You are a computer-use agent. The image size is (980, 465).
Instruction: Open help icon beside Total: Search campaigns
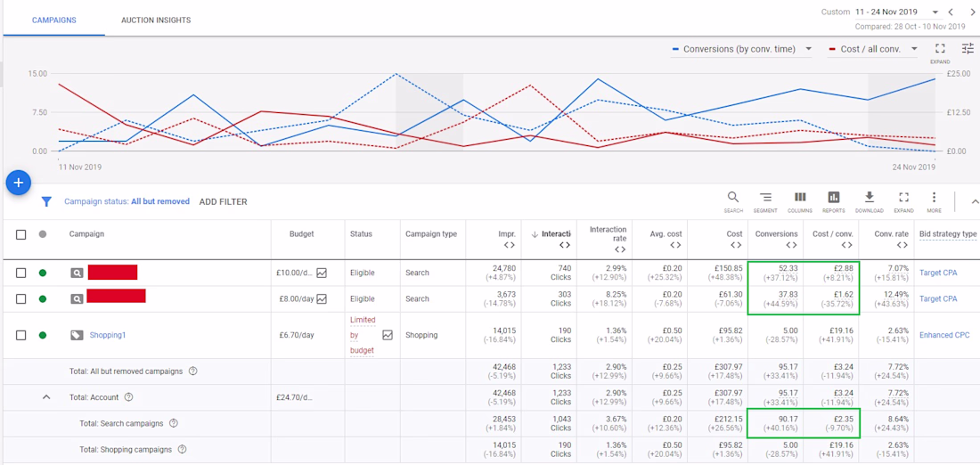tap(174, 423)
